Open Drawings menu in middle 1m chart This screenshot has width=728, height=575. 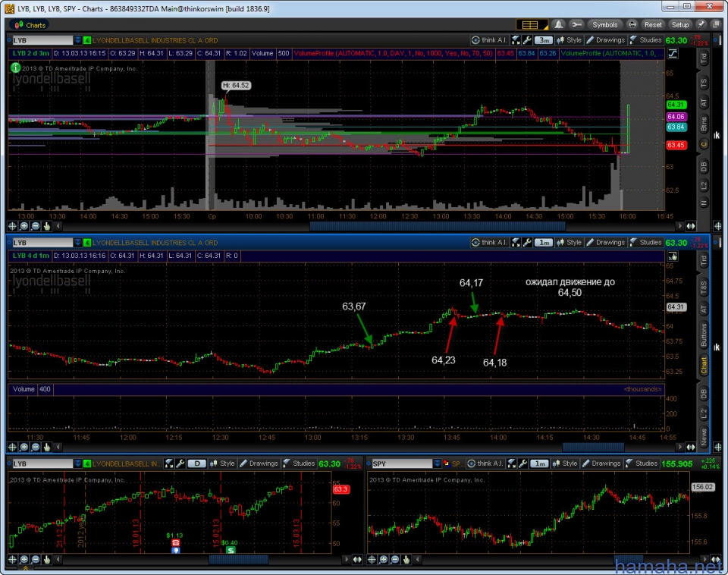(605, 243)
